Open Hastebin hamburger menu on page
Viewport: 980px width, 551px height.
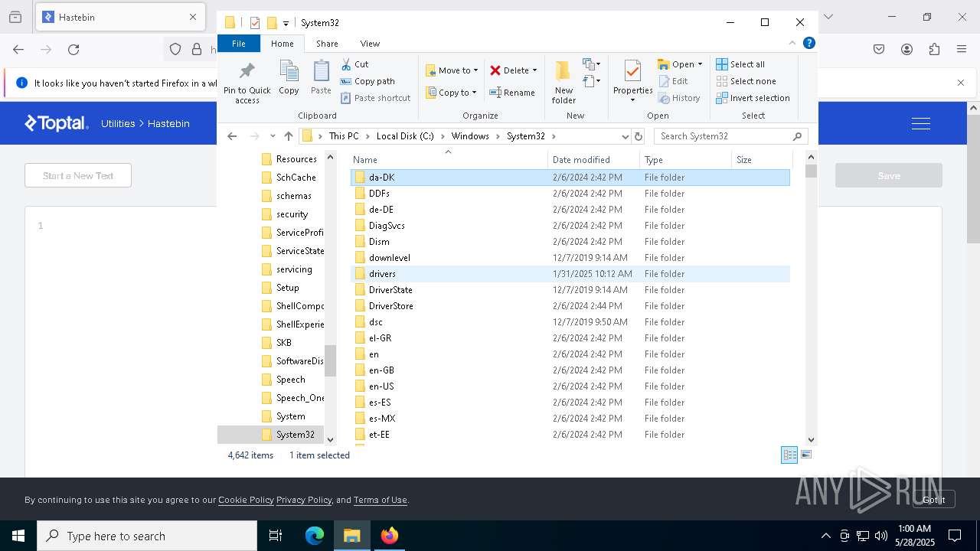tap(921, 123)
